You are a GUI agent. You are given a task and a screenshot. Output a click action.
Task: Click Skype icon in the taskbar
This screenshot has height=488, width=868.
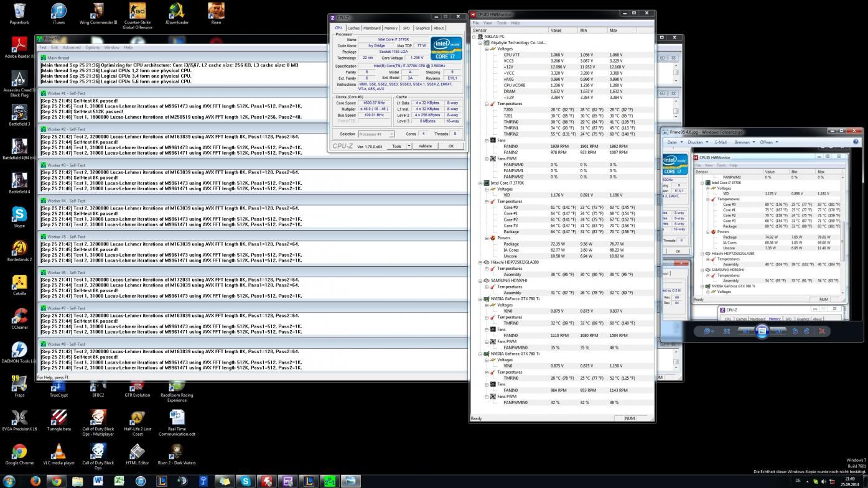tap(246, 481)
